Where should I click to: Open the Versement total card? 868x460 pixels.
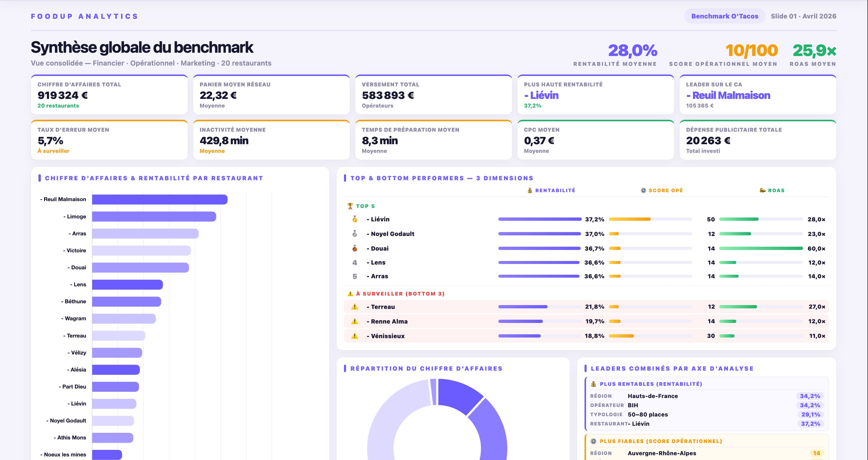433,95
